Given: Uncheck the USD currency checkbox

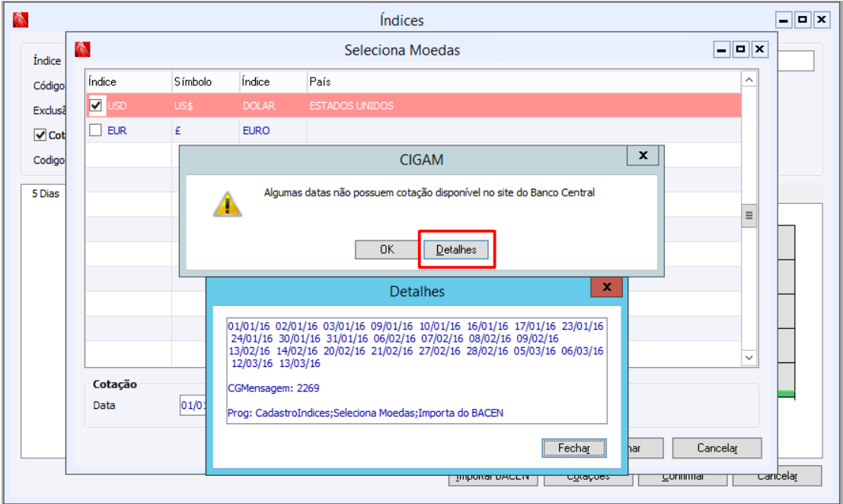Looking at the screenshot, I should click(96, 105).
